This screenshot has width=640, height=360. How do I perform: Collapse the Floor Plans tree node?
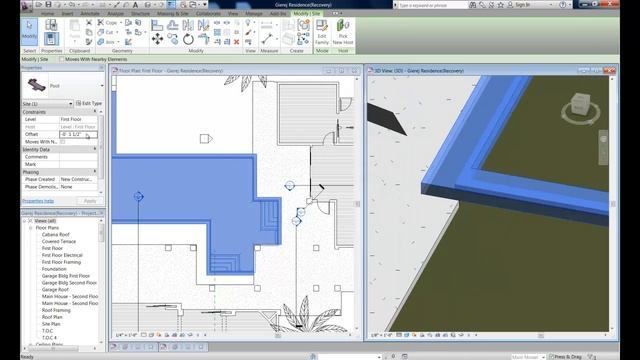31,228
